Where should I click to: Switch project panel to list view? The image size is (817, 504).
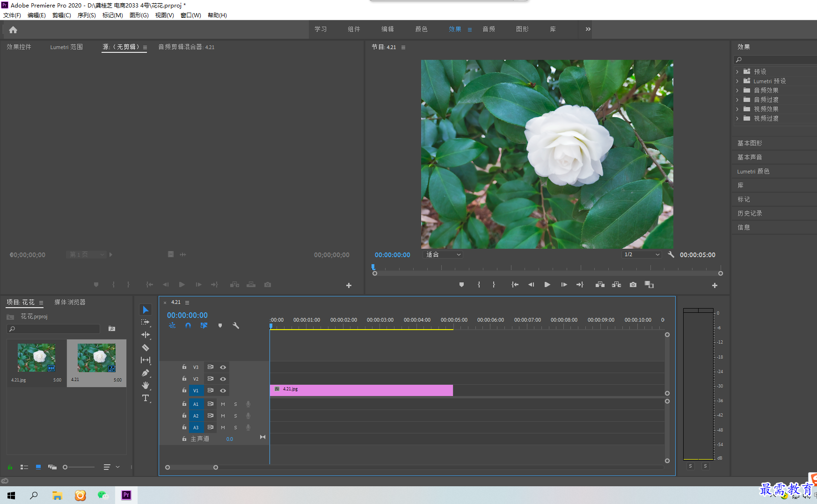click(24, 467)
